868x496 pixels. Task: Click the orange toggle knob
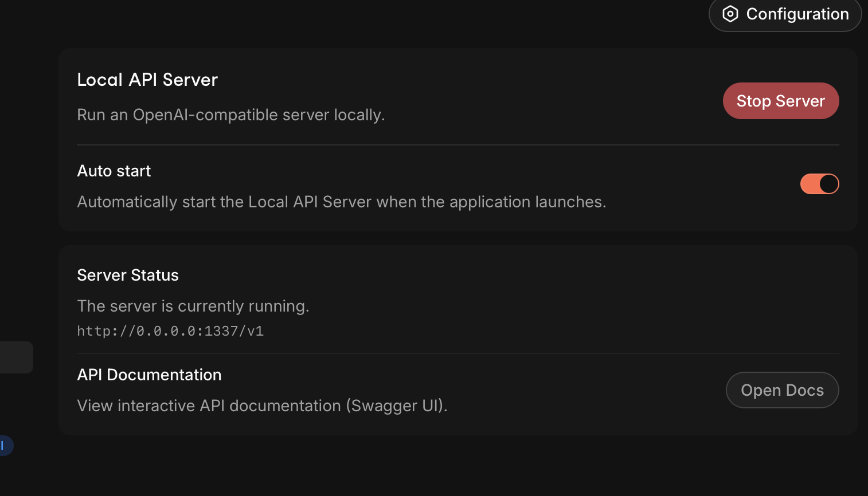click(x=827, y=183)
